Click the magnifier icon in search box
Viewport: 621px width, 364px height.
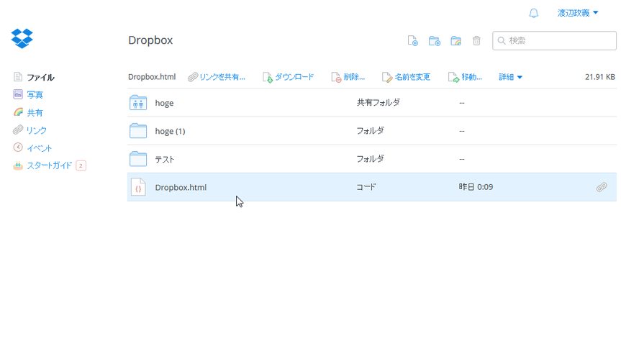pos(502,40)
